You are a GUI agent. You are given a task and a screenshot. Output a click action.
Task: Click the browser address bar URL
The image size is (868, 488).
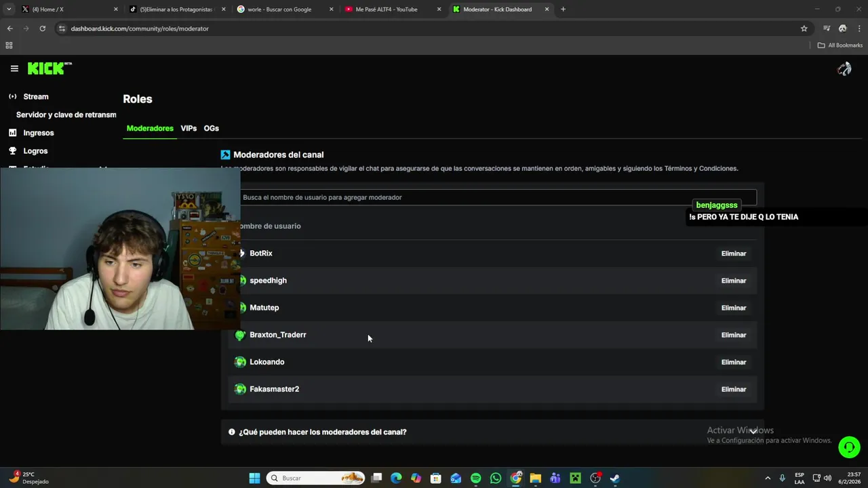point(140,28)
